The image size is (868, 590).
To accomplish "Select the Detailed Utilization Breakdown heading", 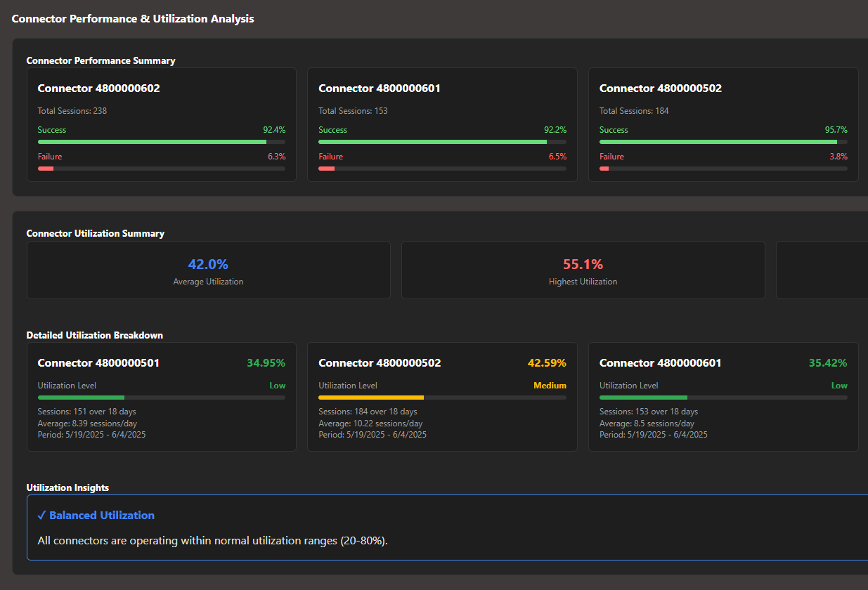I will [x=94, y=335].
